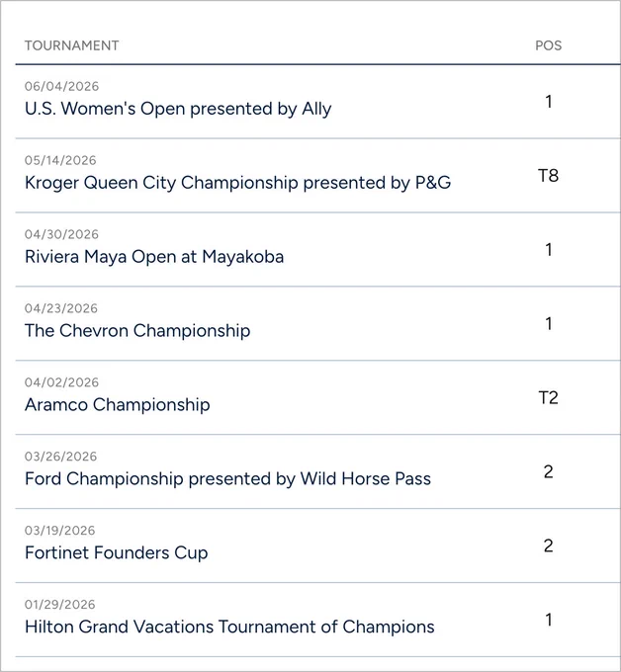The height and width of the screenshot is (672, 621).
Task: Click date 06/04/2026
Action: [x=61, y=86]
